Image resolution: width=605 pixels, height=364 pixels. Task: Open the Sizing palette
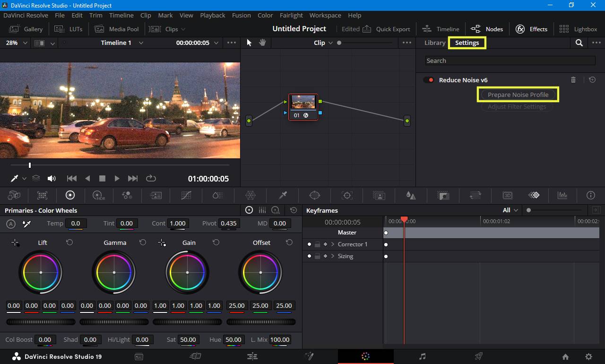pyautogui.click(x=475, y=195)
